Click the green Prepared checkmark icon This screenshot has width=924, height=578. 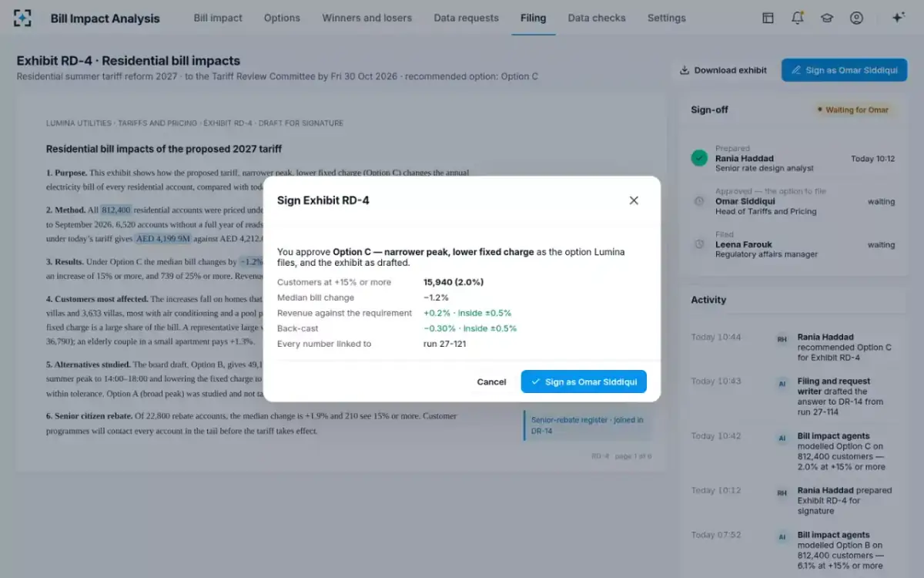click(x=699, y=158)
